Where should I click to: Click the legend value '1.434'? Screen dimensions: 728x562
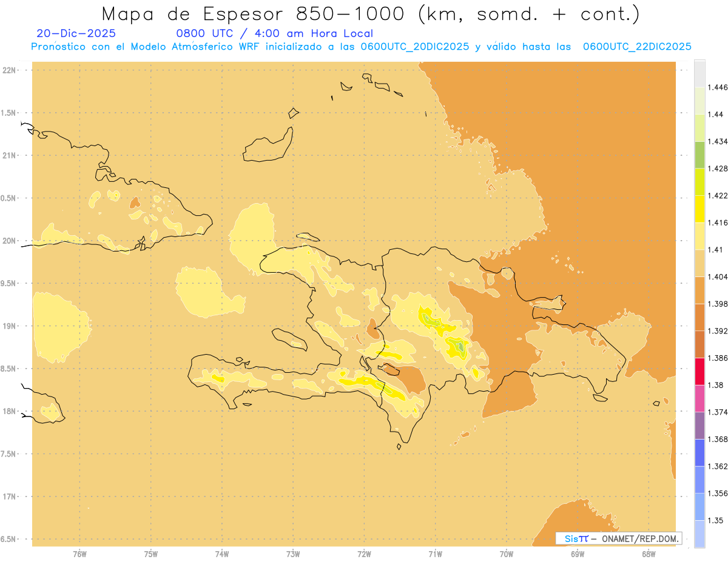[718, 141]
